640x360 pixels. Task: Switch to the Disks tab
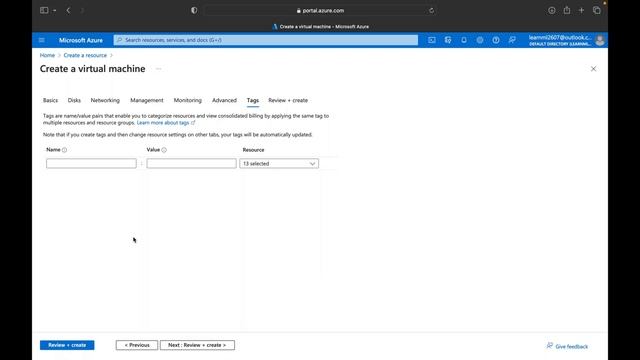tap(74, 100)
